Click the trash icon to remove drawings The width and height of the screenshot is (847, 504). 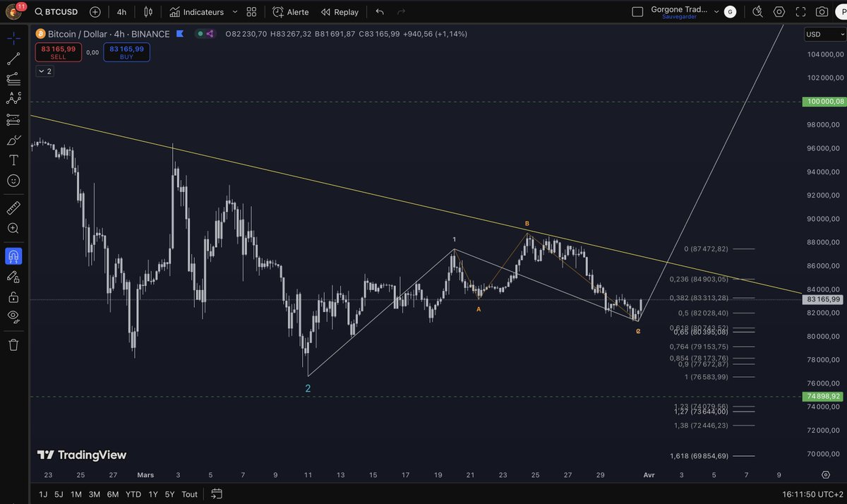pos(13,344)
